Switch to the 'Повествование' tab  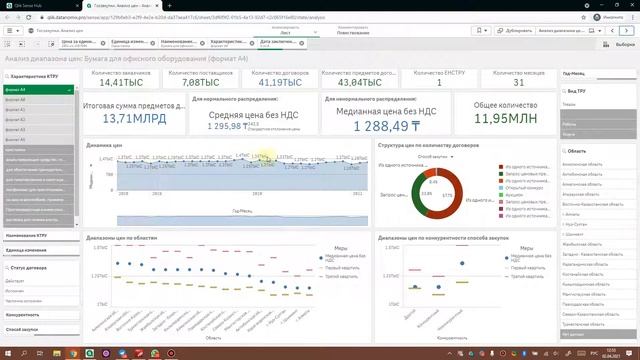pyautogui.click(x=353, y=31)
